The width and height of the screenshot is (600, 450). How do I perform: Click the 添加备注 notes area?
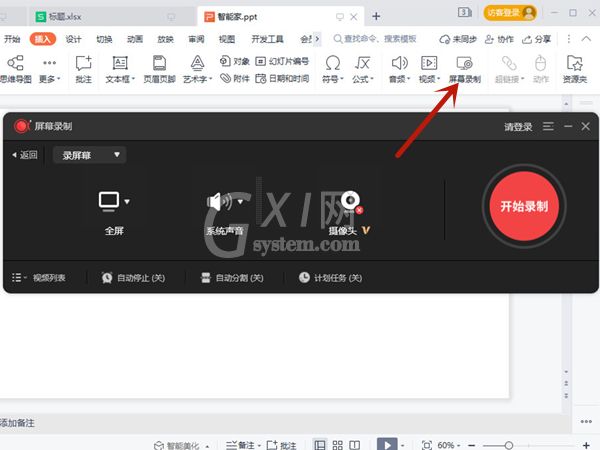(x=17, y=423)
